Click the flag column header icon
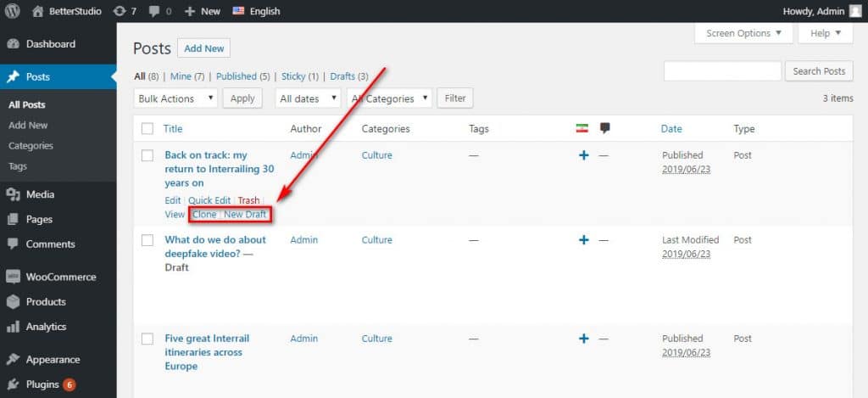Viewport: 868px width, 398px height. point(581,129)
